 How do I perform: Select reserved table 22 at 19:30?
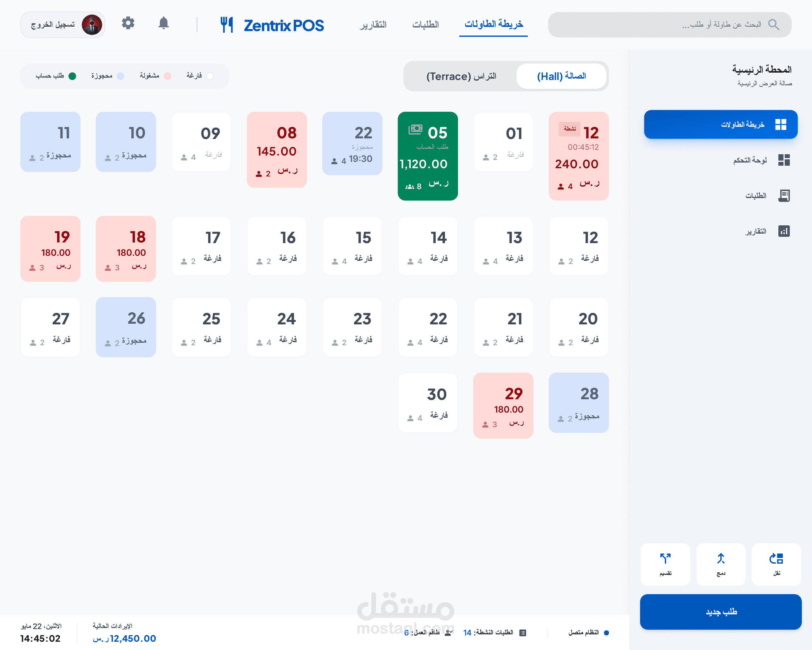point(352,143)
